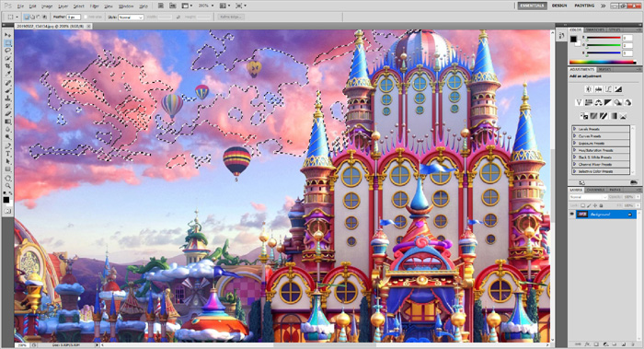
Task: Add a Curves adjustment
Action: [x=609, y=88]
